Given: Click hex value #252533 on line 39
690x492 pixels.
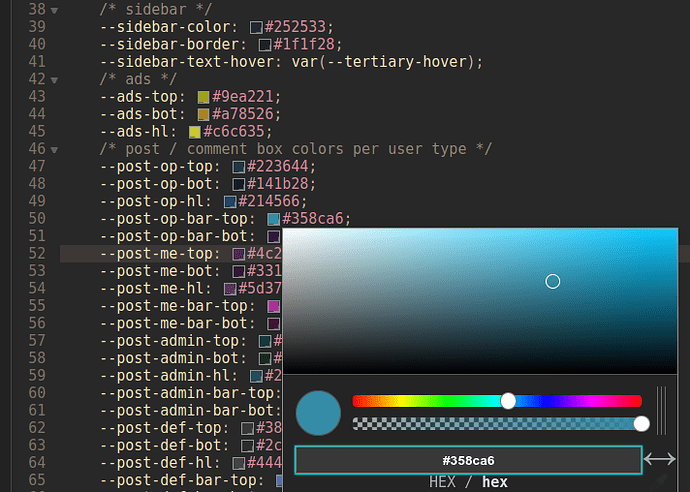Looking at the screenshot, I should point(295,27).
